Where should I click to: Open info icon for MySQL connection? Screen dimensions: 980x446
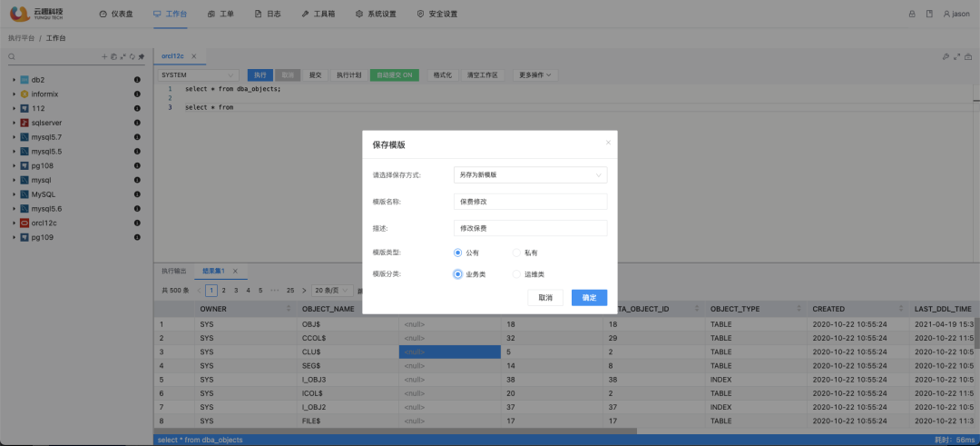click(137, 193)
